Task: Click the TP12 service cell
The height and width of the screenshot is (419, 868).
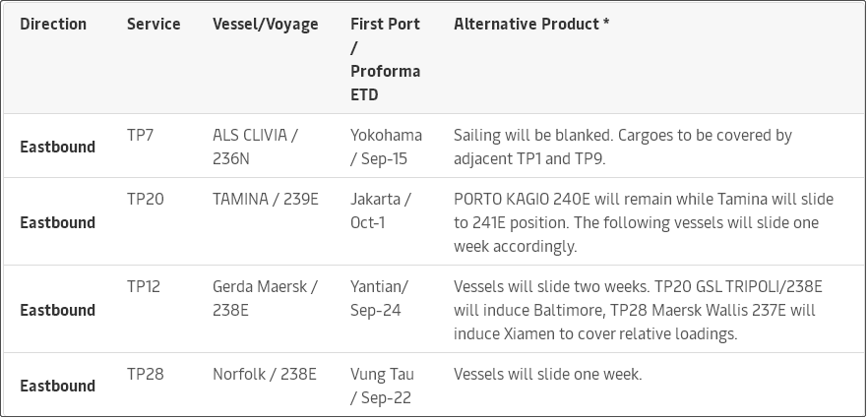Action: click(x=144, y=286)
